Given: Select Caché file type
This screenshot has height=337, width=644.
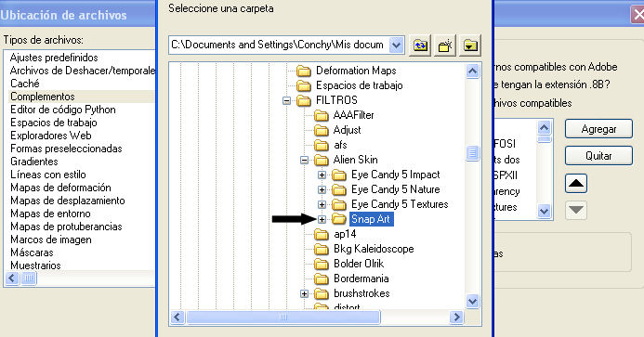Looking at the screenshot, I should (x=25, y=84).
